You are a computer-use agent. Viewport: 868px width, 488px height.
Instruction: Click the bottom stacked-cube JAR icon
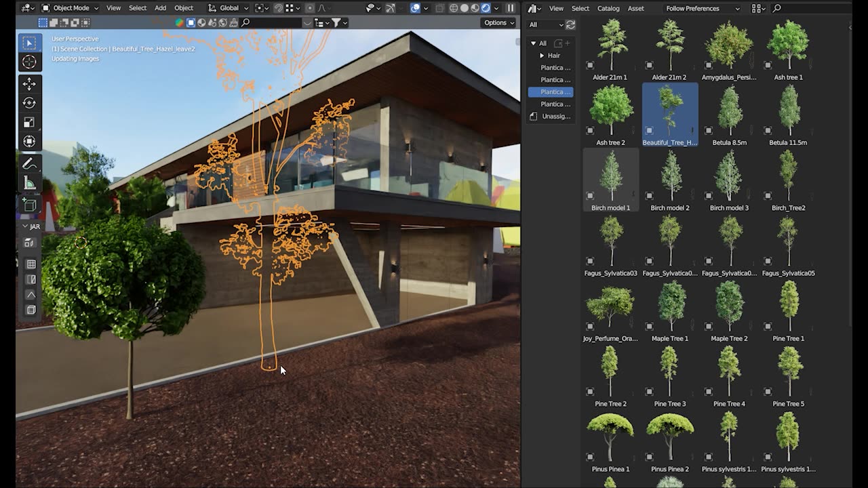pos(31,310)
